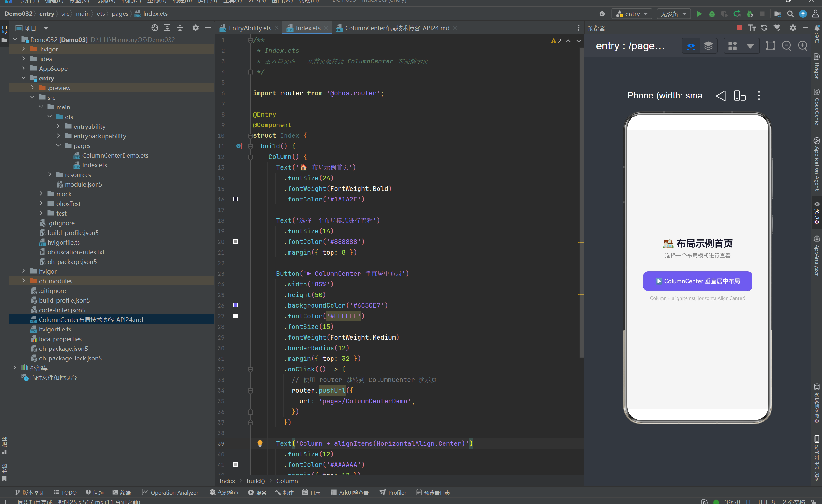
Task: Open project structure folder icon in toolbar
Action: pyautogui.click(x=778, y=14)
